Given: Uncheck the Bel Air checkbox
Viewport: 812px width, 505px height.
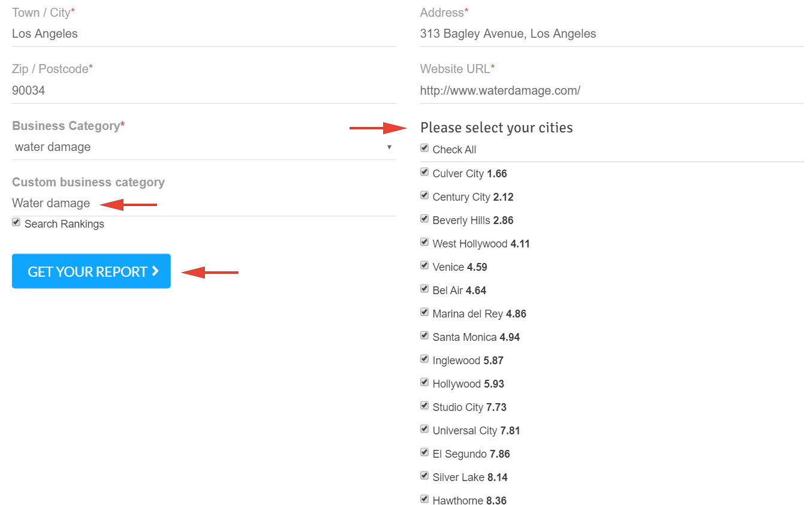Looking at the screenshot, I should [425, 289].
